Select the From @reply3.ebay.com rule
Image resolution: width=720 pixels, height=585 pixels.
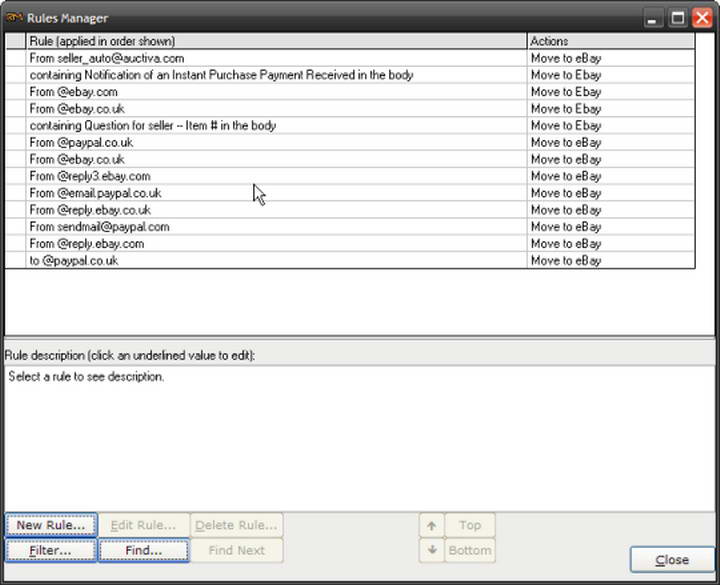276,176
